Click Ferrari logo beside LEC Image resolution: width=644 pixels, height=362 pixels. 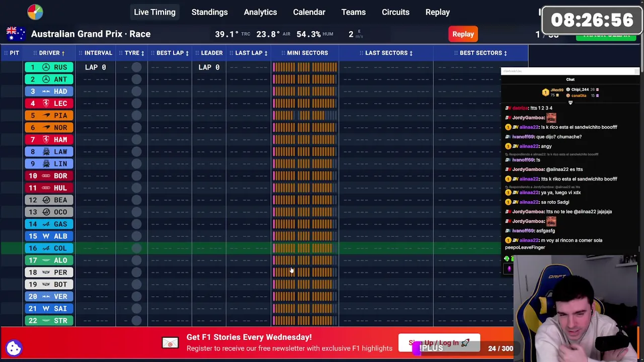coord(46,104)
